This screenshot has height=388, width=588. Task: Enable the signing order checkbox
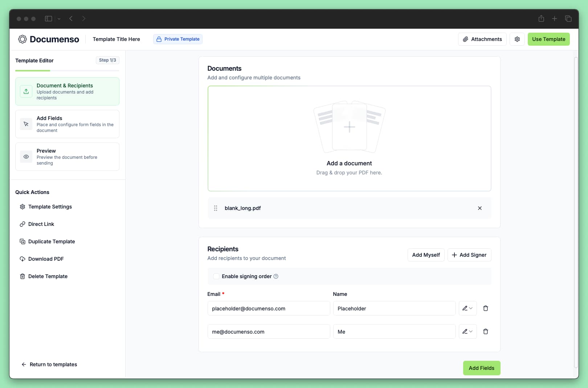pyautogui.click(x=216, y=276)
